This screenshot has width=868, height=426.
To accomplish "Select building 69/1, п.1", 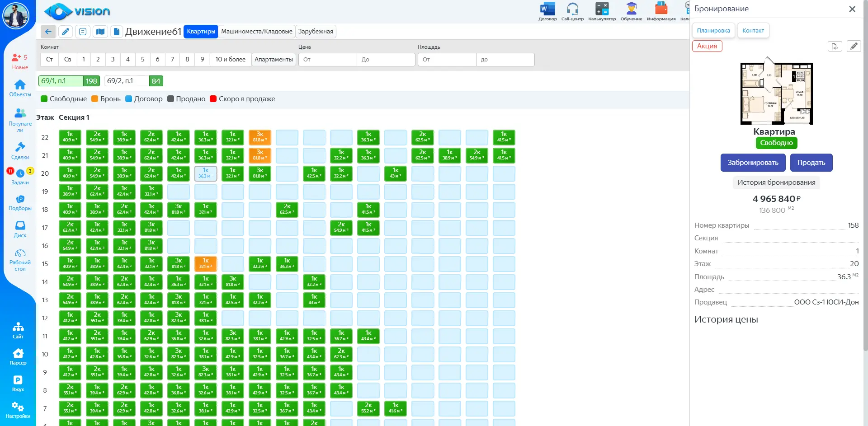I will 61,81.
